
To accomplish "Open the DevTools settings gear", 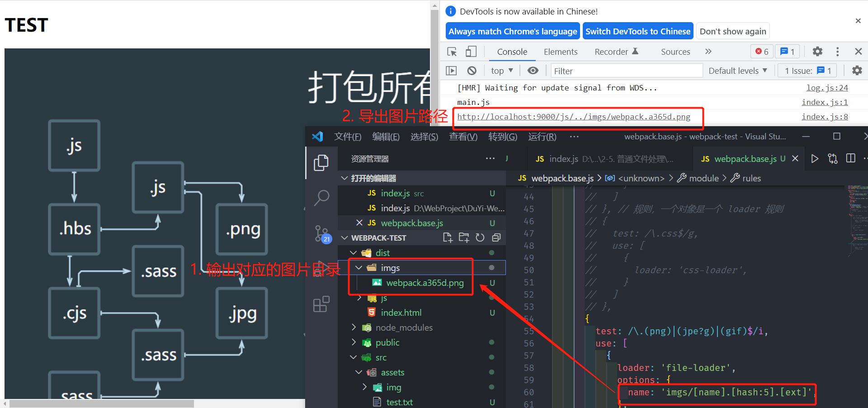I will 817,52.
